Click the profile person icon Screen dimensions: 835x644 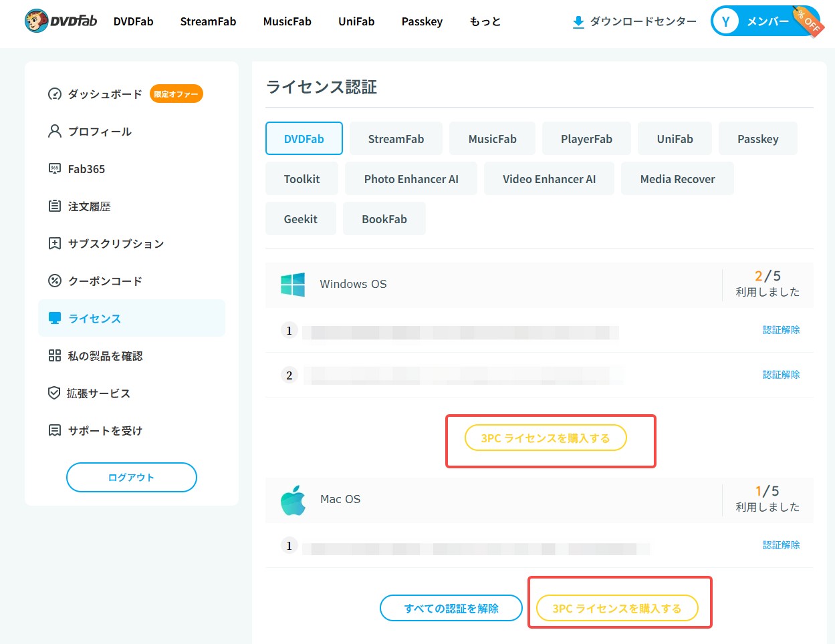(x=55, y=132)
